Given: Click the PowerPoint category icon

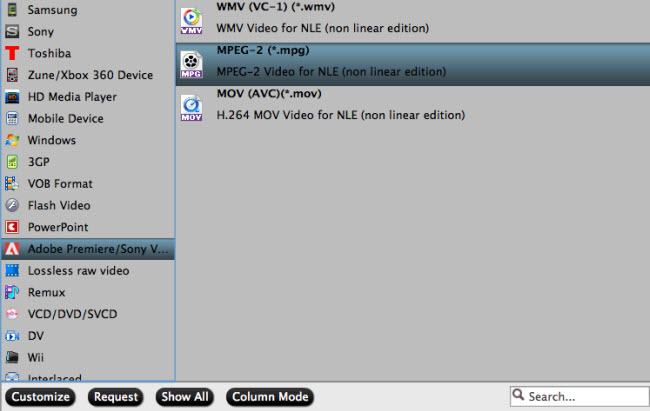Looking at the screenshot, I should tap(12, 227).
